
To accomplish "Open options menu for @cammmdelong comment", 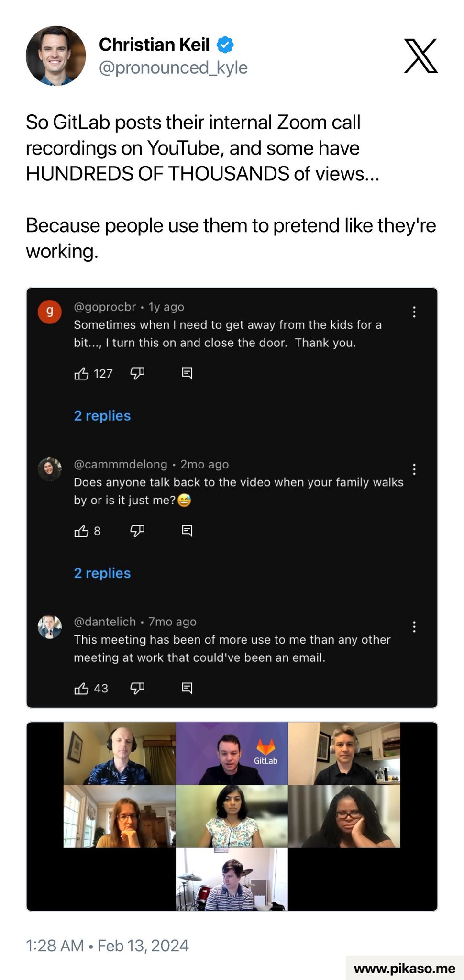I will tap(414, 469).
